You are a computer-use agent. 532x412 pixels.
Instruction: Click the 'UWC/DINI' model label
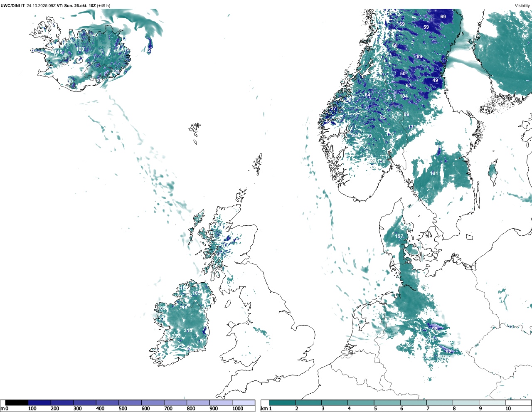tap(10, 5)
